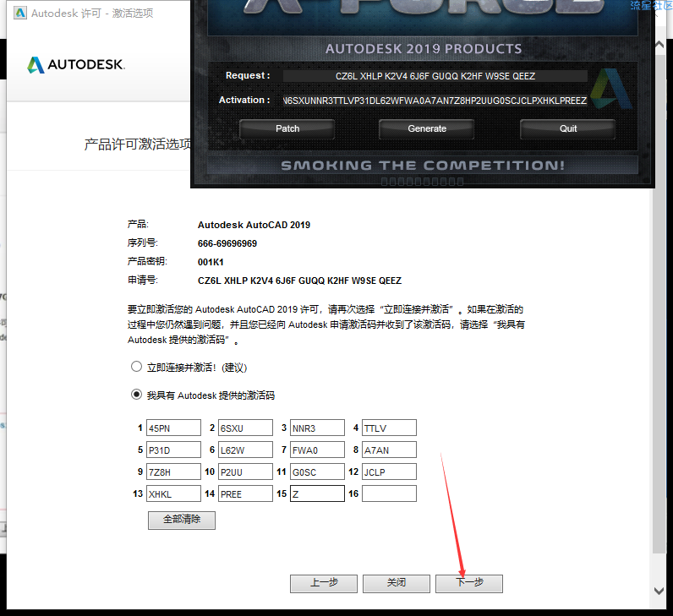Click the 上一步 previous step button
This screenshot has height=616, width=673.
tap(324, 583)
